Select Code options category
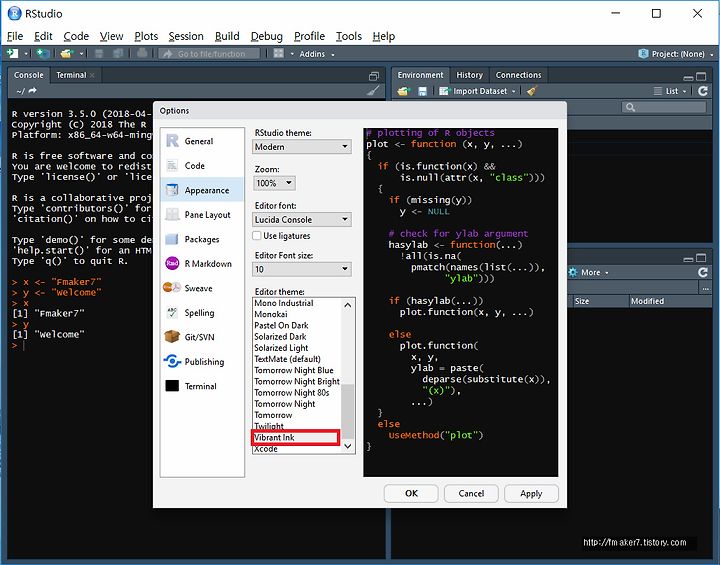The width and height of the screenshot is (720, 565). click(202, 165)
